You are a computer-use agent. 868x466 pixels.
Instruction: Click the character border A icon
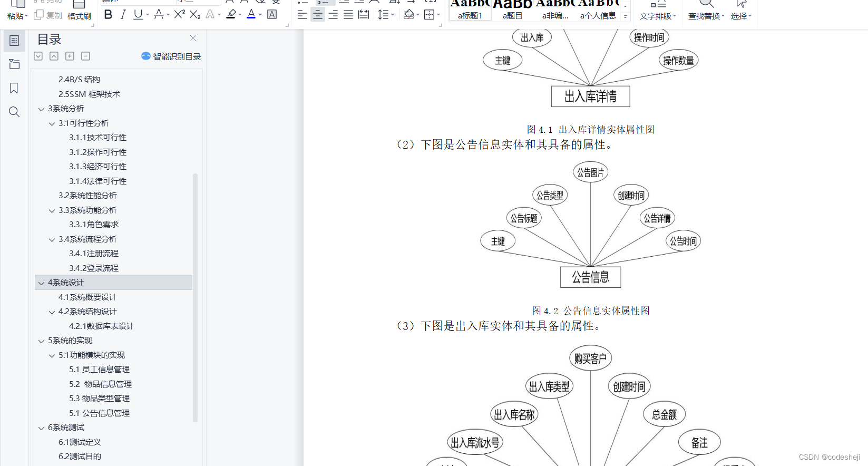tap(272, 15)
